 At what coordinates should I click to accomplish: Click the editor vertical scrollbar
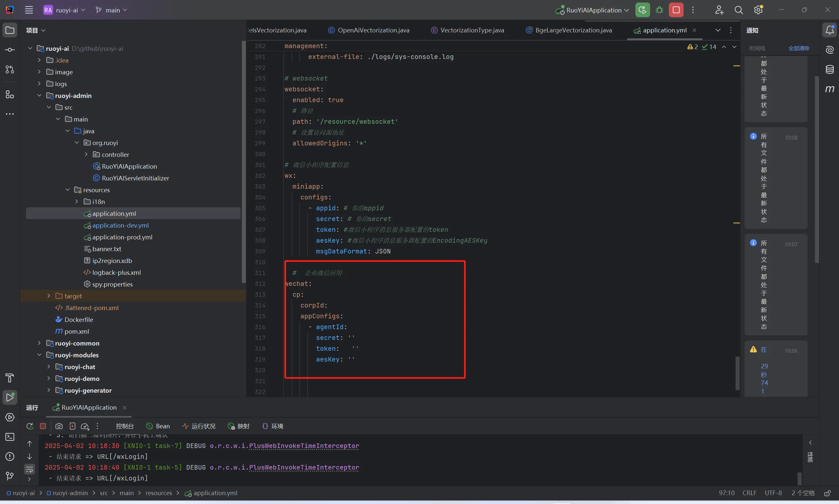pos(737,373)
